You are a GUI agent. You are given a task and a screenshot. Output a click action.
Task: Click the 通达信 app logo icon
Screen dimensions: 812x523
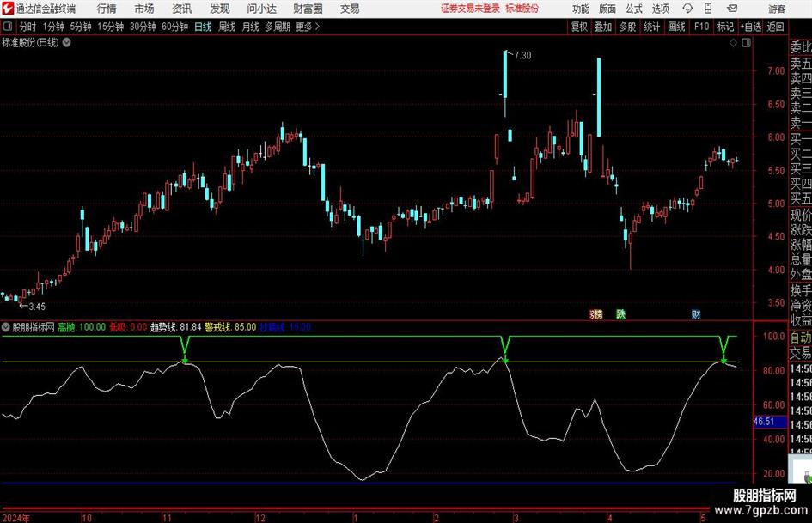(8, 9)
